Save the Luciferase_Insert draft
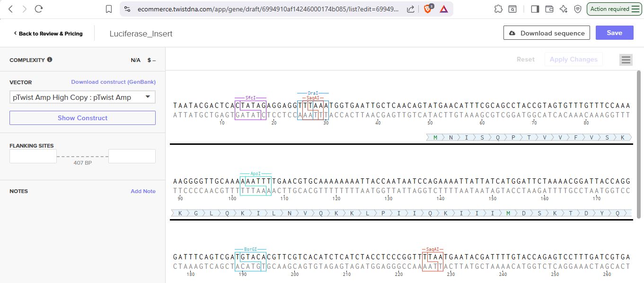 tap(614, 33)
